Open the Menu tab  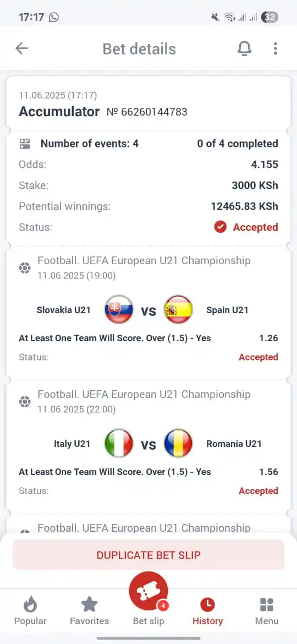pyautogui.click(x=267, y=611)
